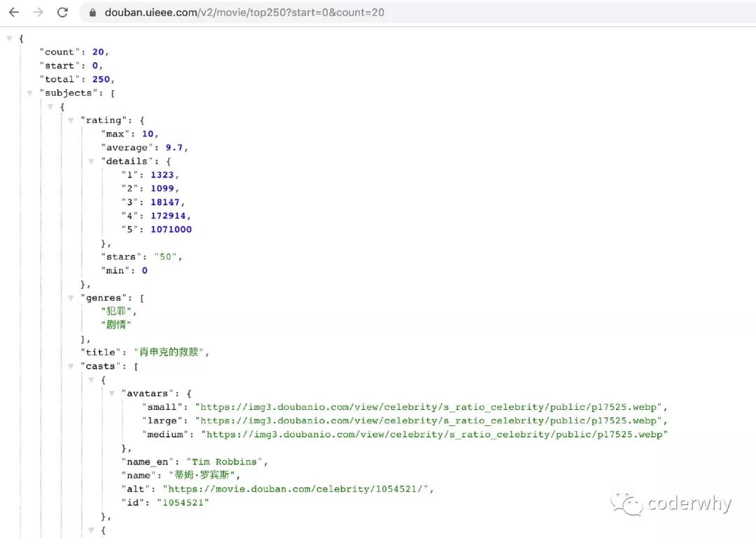This screenshot has height=538, width=756.
Task: Click the genre string "剧情"
Action: (x=115, y=325)
